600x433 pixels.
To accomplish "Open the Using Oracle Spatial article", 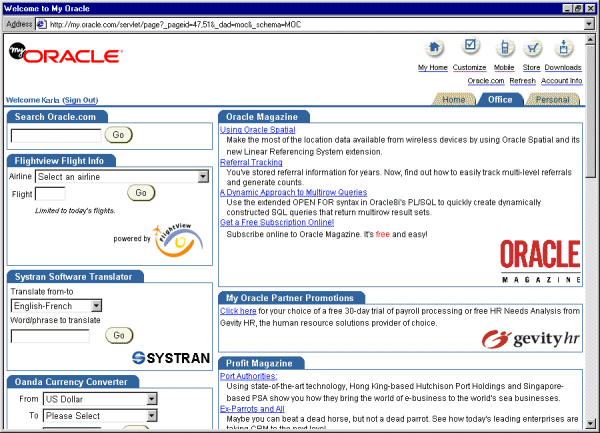I will click(258, 130).
